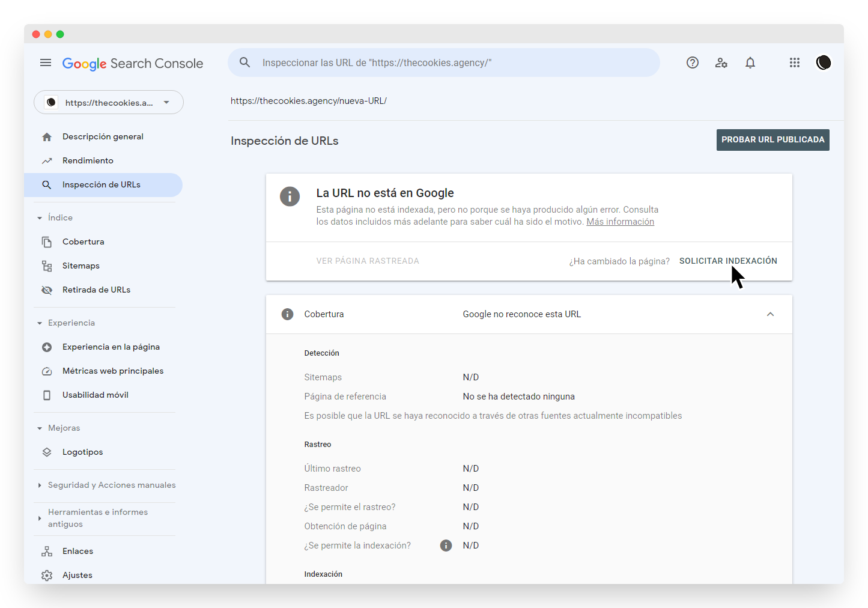Viewport: 868px width, 608px height.
Task: Click the info icon of La URL no está en Google
Action: (x=290, y=196)
